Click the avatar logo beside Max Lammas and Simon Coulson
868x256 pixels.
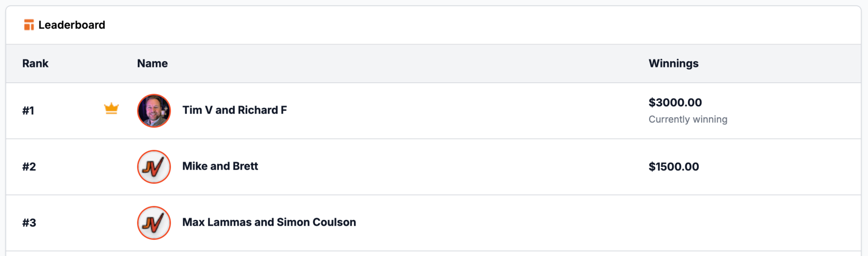[x=154, y=223]
